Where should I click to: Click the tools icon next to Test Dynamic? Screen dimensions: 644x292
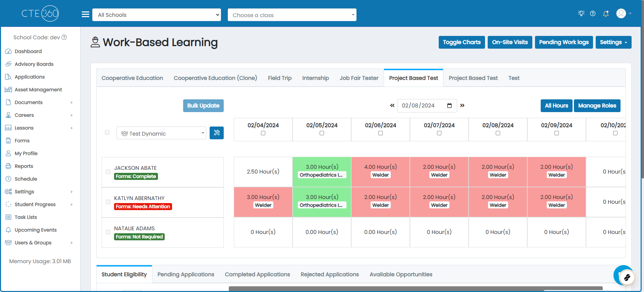click(217, 133)
